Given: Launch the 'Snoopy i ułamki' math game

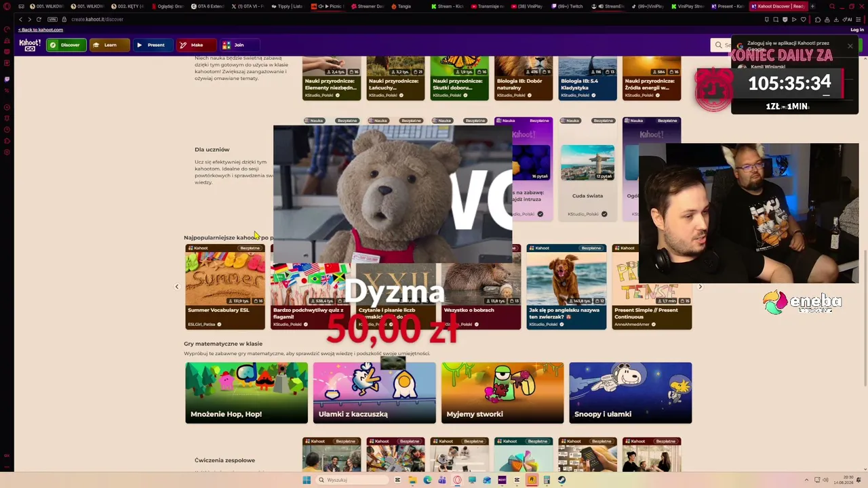Looking at the screenshot, I should [x=631, y=393].
